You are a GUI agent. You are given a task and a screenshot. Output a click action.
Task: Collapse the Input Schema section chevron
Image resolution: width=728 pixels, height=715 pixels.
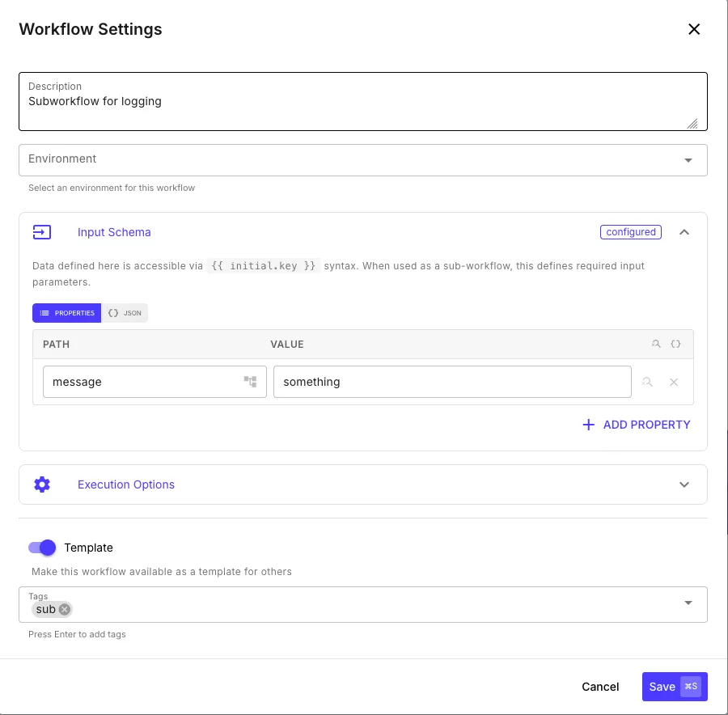tap(684, 232)
